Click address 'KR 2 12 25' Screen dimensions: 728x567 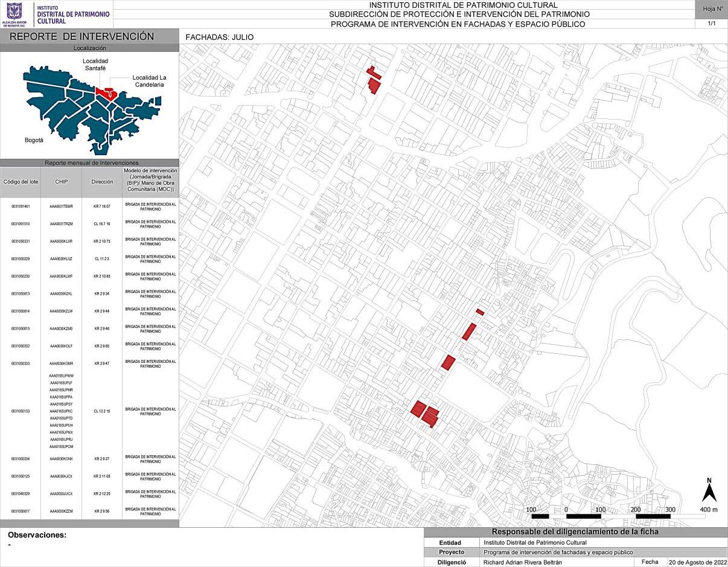pyautogui.click(x=102, y=494)
